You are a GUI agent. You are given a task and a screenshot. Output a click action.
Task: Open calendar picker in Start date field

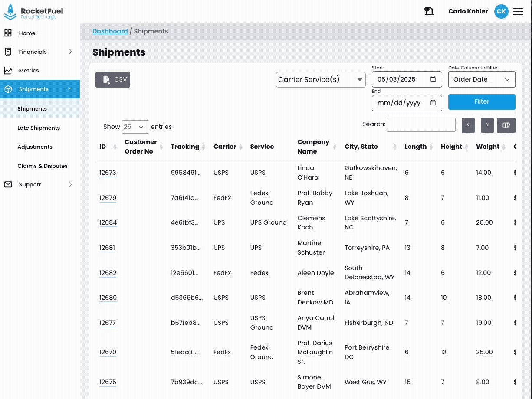tap(433, 79)
